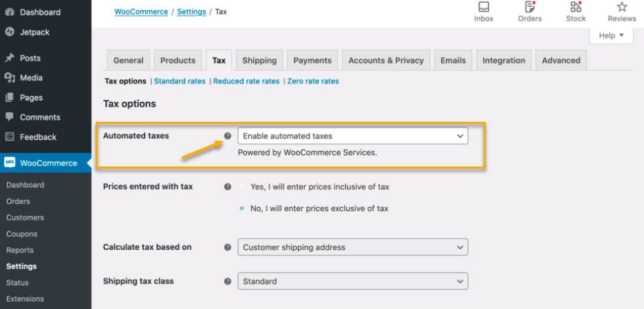Open the Standard rates link
The width and height of the screenshot is (644, 309).
click(x=180, y=81)
